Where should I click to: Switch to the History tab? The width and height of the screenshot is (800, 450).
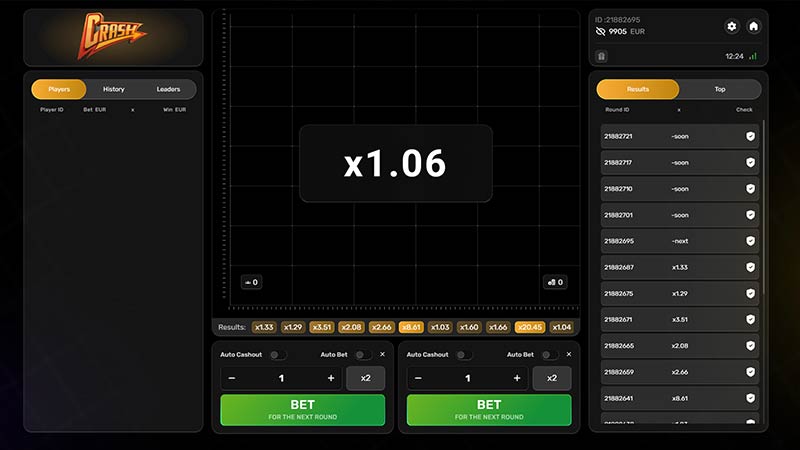click(x=114, y=89)
